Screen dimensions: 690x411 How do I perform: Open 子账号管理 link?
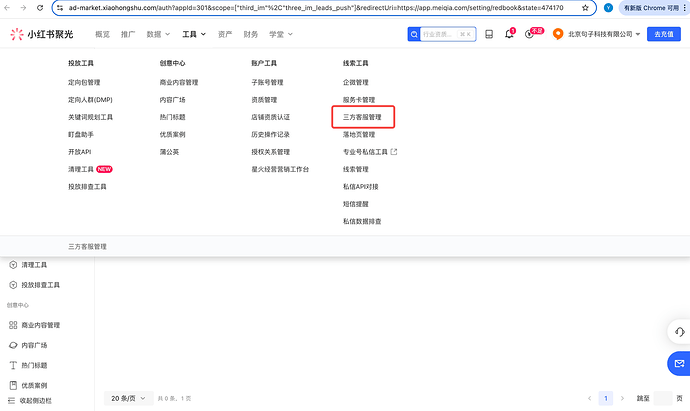click(267, 82)
